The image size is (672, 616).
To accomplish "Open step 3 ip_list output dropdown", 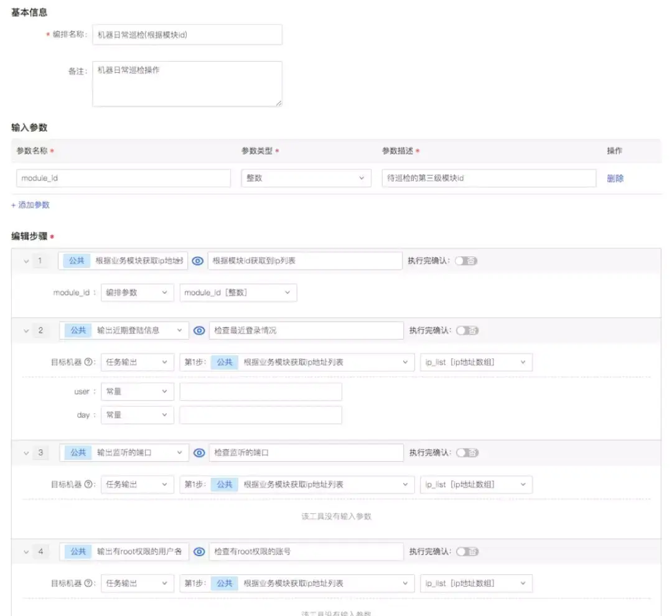I will point(476,484).
